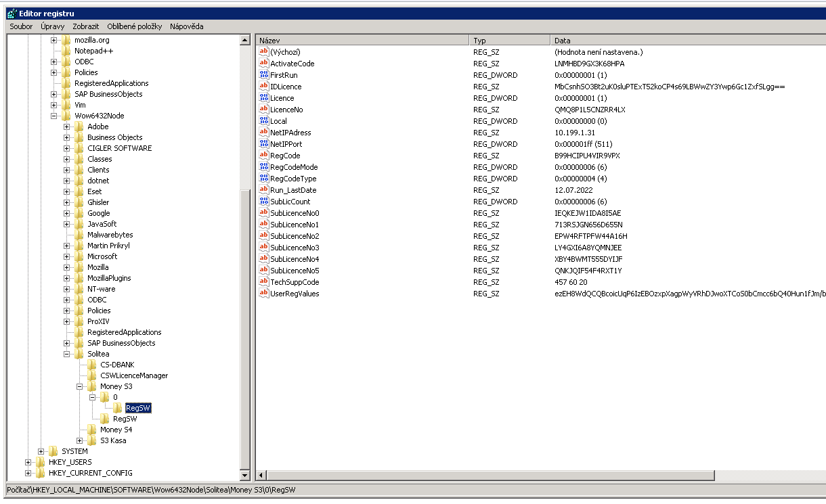Select the SubLicenceNo3 registry value
The width and height of the screenshot is (826, 504).
[295, 248]
